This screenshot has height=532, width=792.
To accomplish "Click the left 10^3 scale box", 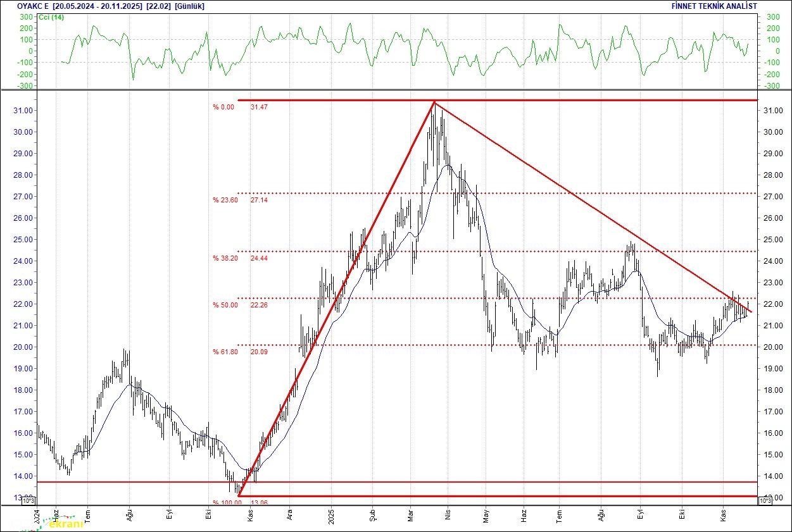I will 30,500.
